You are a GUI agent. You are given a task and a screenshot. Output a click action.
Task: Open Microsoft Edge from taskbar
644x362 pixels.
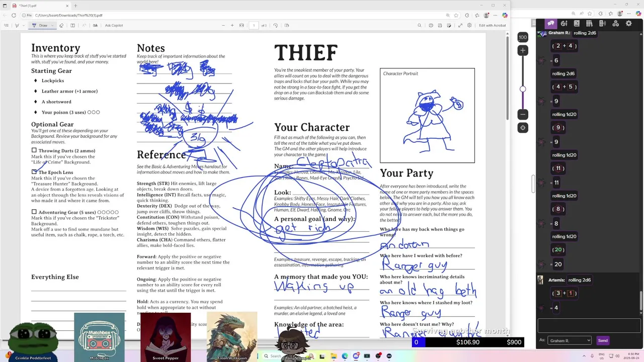pyautogui.click(x=345, y=356)
